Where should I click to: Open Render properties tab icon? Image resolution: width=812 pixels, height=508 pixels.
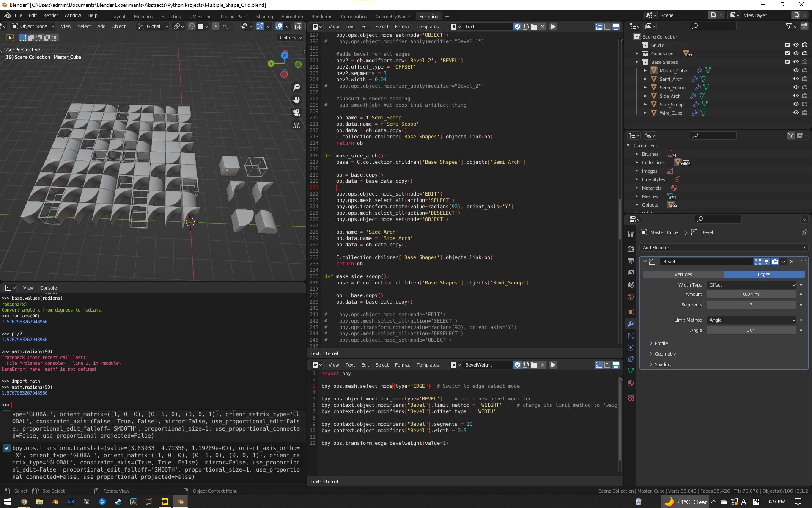tap(631, 249)
